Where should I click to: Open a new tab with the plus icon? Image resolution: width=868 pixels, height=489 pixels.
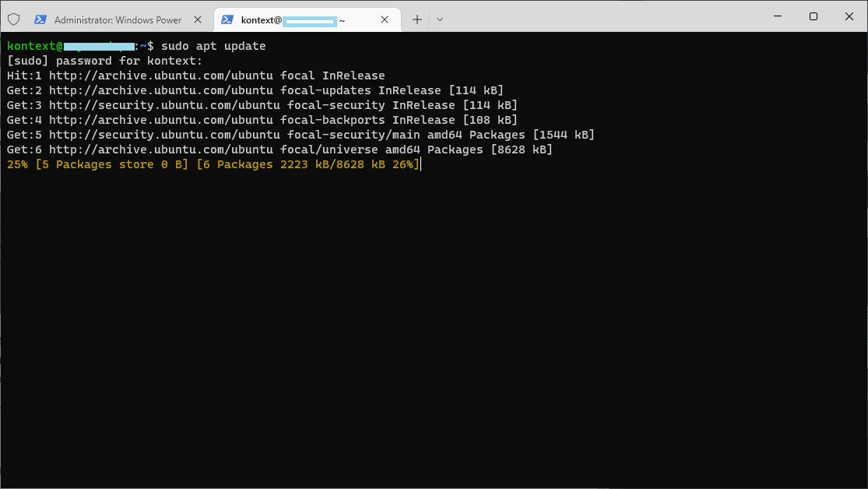pyautogui.click(x=416, y=19)
